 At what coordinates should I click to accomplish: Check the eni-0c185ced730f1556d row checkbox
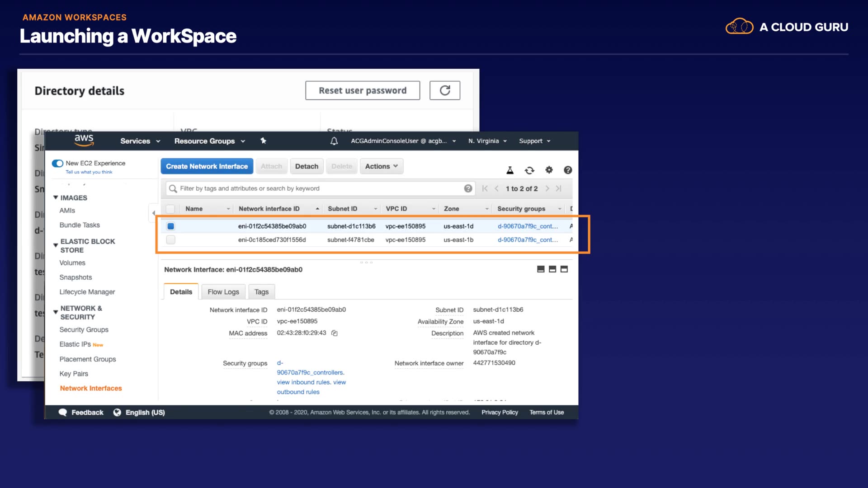tap(171, 240)
